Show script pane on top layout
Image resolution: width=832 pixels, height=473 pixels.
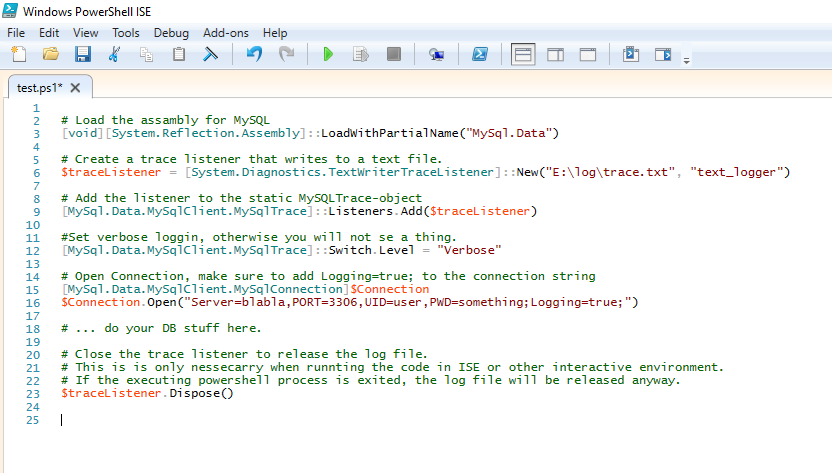point(523,54)
